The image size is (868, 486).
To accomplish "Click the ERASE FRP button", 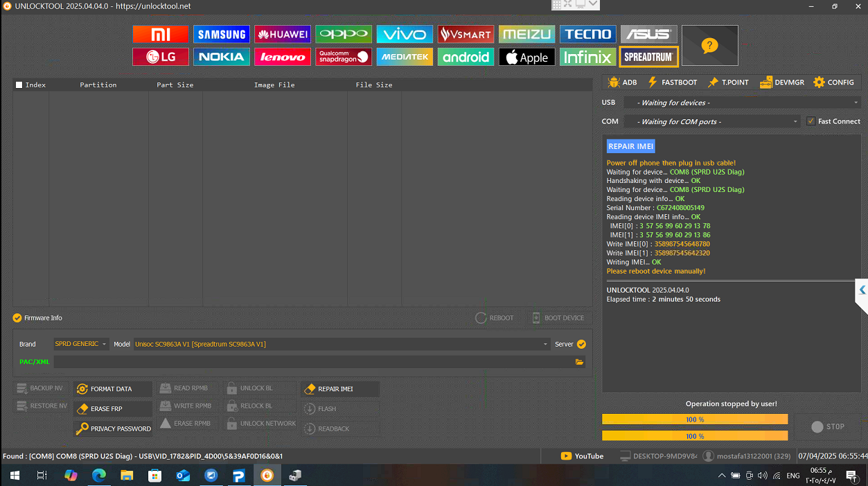I will click(113, 409).
